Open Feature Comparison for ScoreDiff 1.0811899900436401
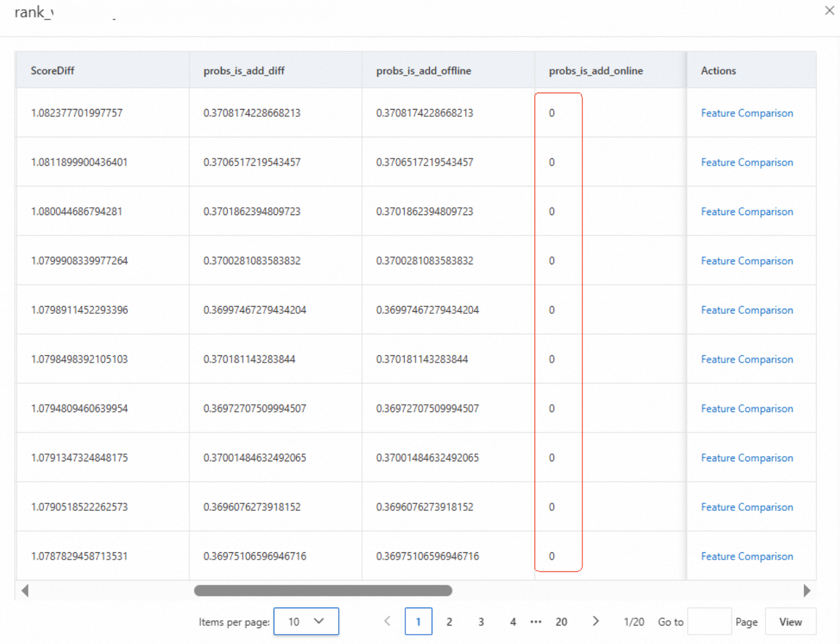The image size is (840, 644). pos(747,162)
